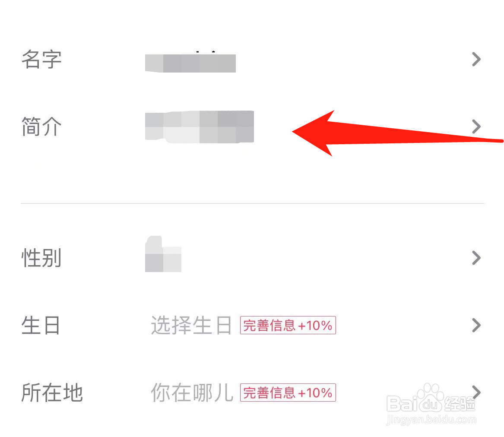Click 完善信息+10% badge beside birthday
The width and height of the screenshot is (504, 437).
pyautogui.click(x=288, y=325)
